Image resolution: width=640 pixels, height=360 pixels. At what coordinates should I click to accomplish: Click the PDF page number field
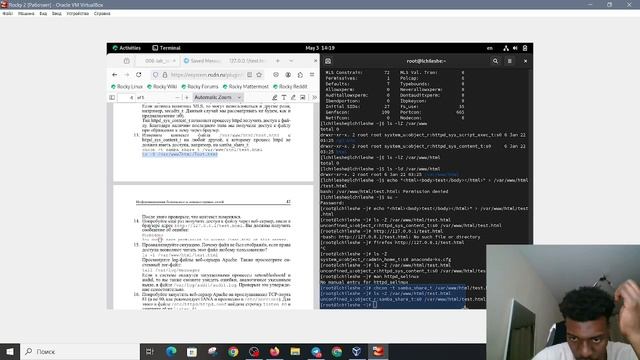pyautogui.click(x=126, y=98)
